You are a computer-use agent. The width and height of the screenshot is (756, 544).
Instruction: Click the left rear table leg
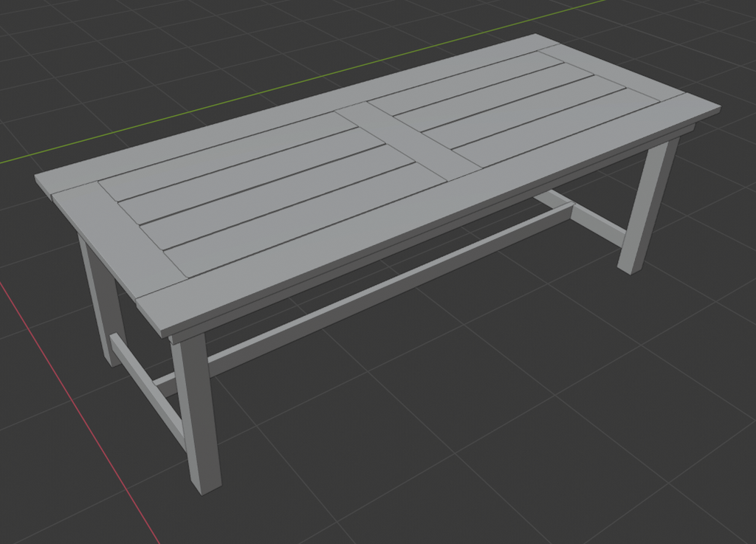tap(103, 299)
